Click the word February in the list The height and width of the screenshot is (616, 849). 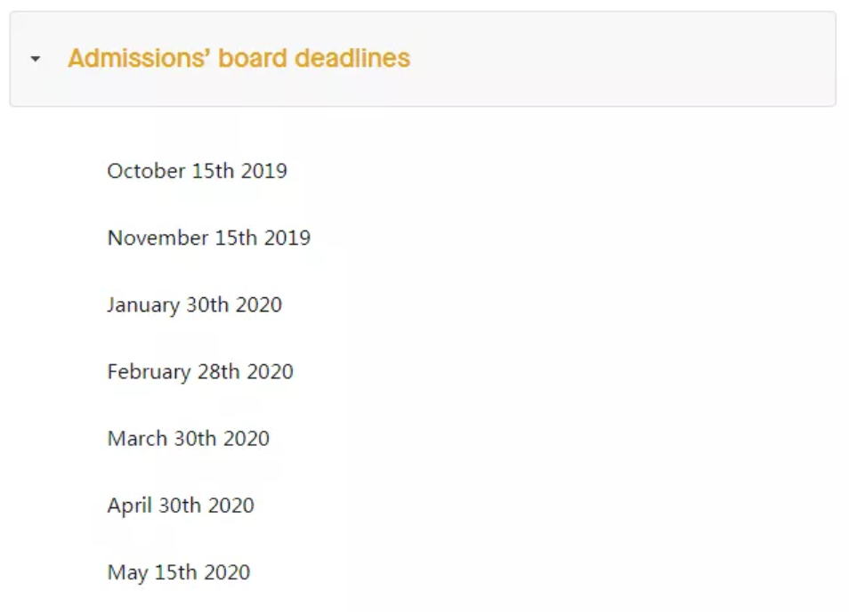[150, 372]
